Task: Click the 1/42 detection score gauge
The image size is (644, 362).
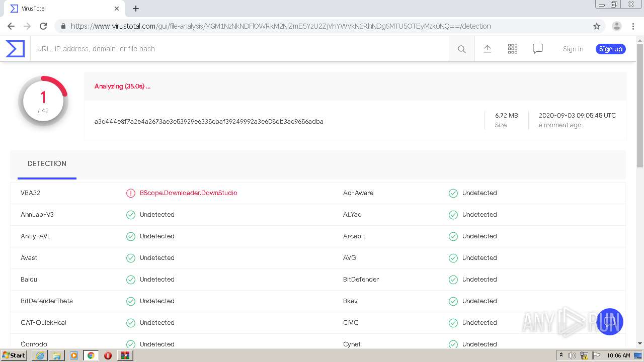Action: [x=43, y=101]
